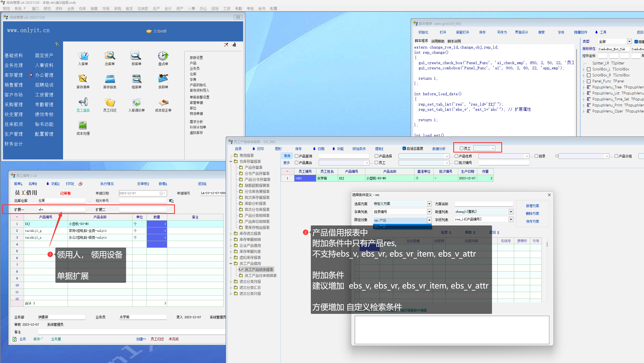Uncheck the 自适应高度 checkbox
Screen dimensions: 644x363
404,148
